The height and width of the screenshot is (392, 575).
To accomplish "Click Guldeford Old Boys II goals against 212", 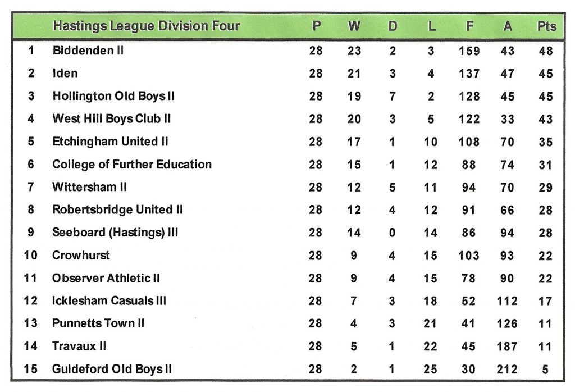I will tap(507, 369).
